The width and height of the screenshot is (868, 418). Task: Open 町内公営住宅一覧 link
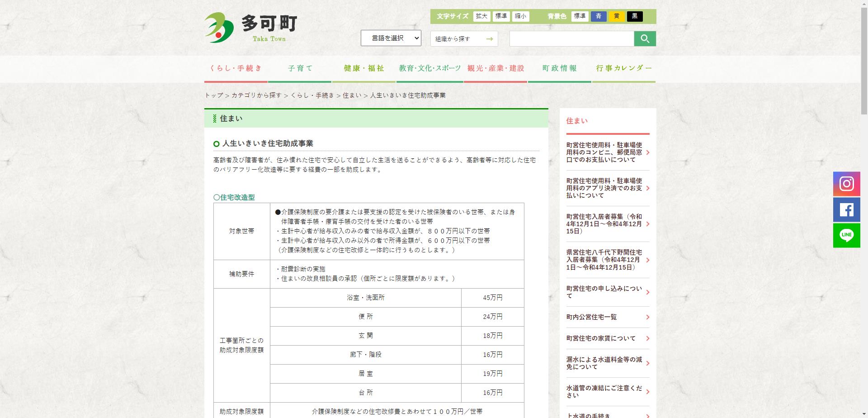tap(608, 317)
